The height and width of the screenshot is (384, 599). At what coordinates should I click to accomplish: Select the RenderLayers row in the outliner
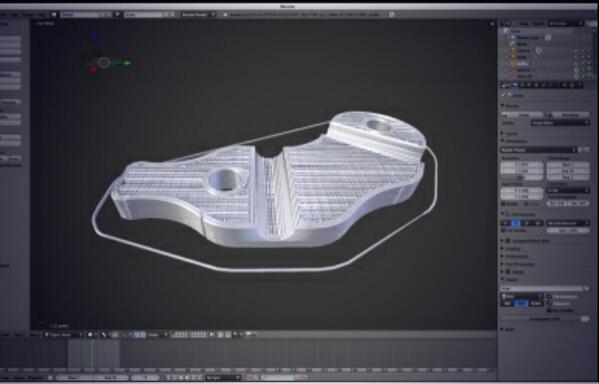coord(527,37)
